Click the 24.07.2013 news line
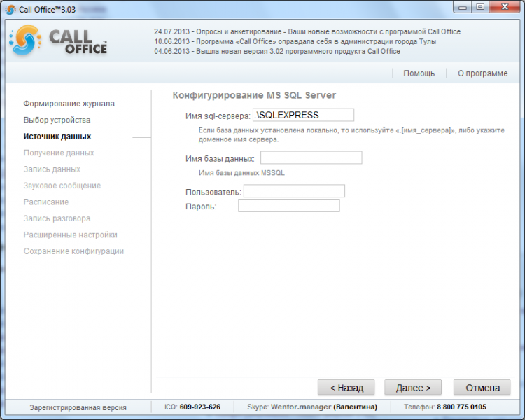 (307, 31)
